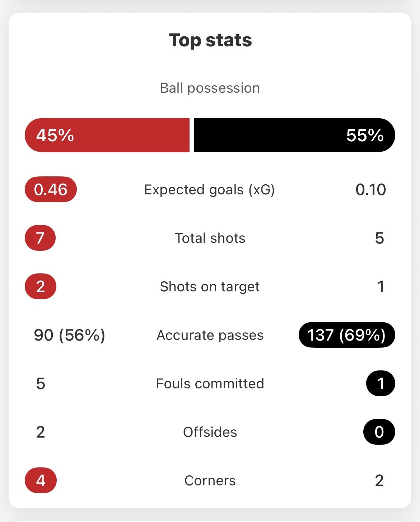
Task: Select the Total shots label
Action: point(210,238)
